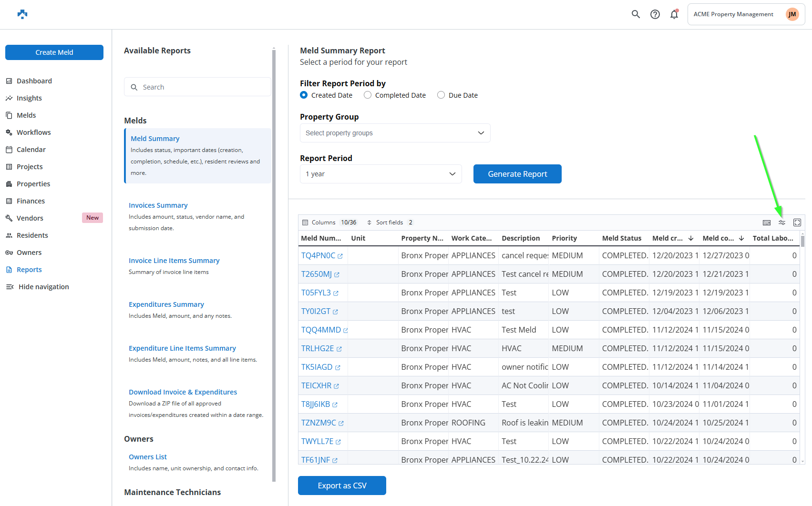Go to Dashboard in the sidebar
Viewport: 812px width, 506px height.
coord(34,81)
